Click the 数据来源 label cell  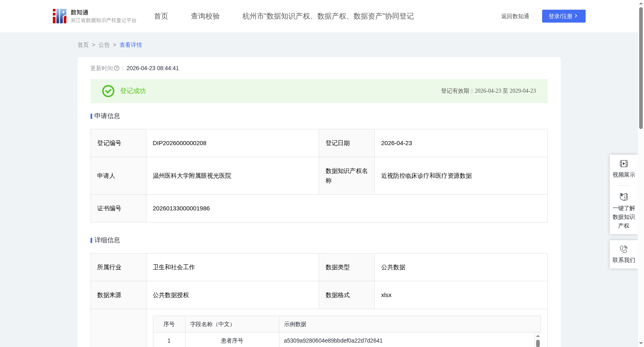(x=119, y=295)
